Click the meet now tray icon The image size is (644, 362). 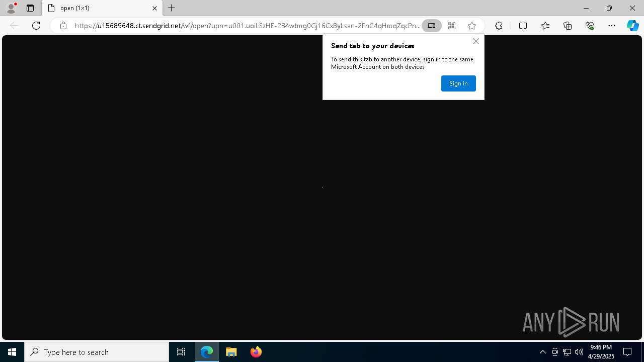(555, 352)
